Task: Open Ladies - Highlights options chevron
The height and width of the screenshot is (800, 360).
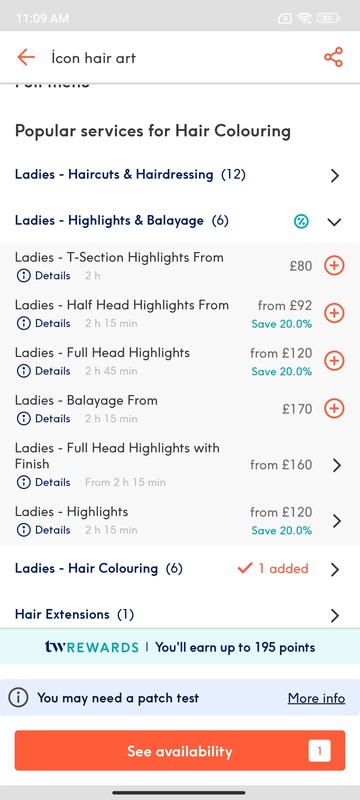Action: (336, 521)
